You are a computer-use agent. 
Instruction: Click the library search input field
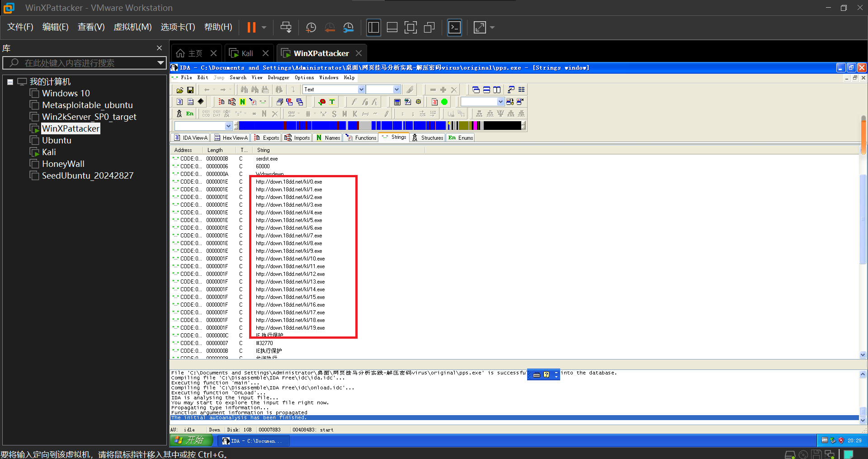click(84, 63)
